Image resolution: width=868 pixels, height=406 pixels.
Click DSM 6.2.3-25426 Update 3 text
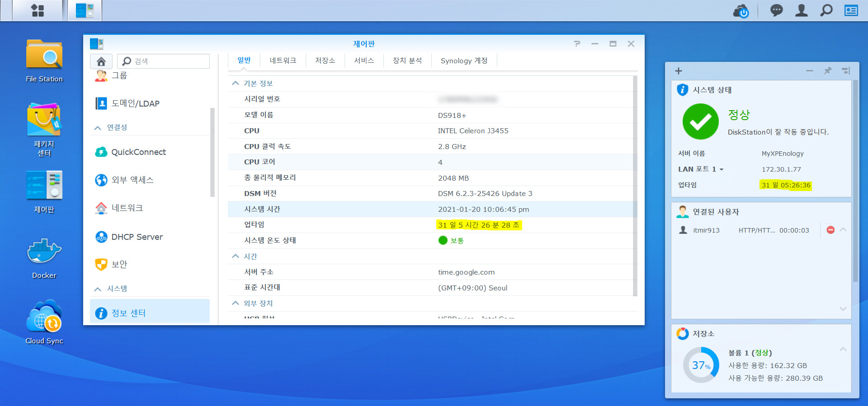coord(485,193)
